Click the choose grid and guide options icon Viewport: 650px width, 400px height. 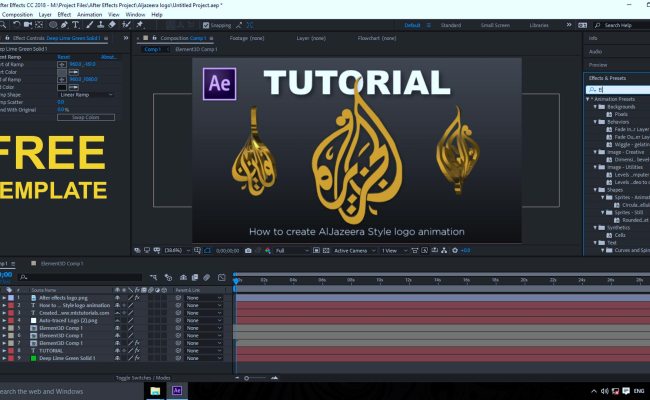(x=197, y=251)
